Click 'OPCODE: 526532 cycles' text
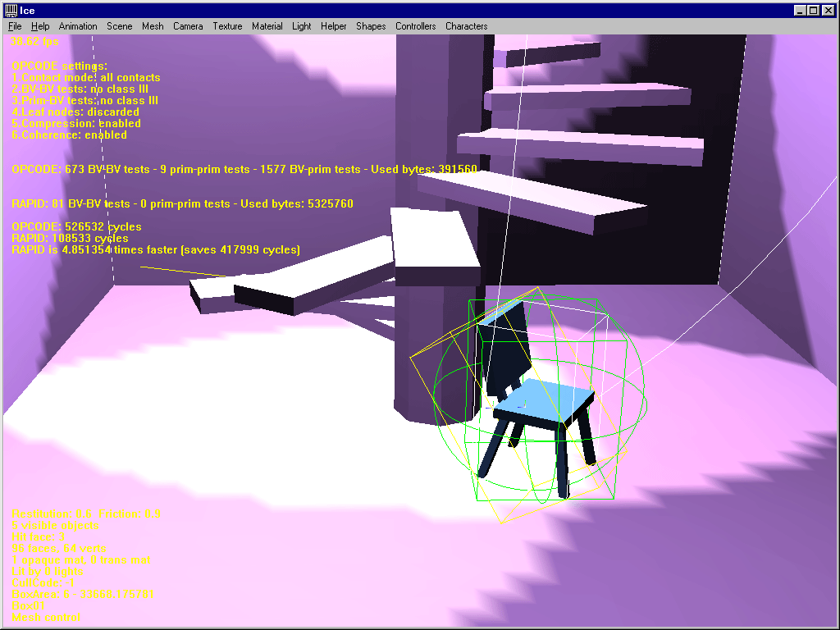 (76, 226)
